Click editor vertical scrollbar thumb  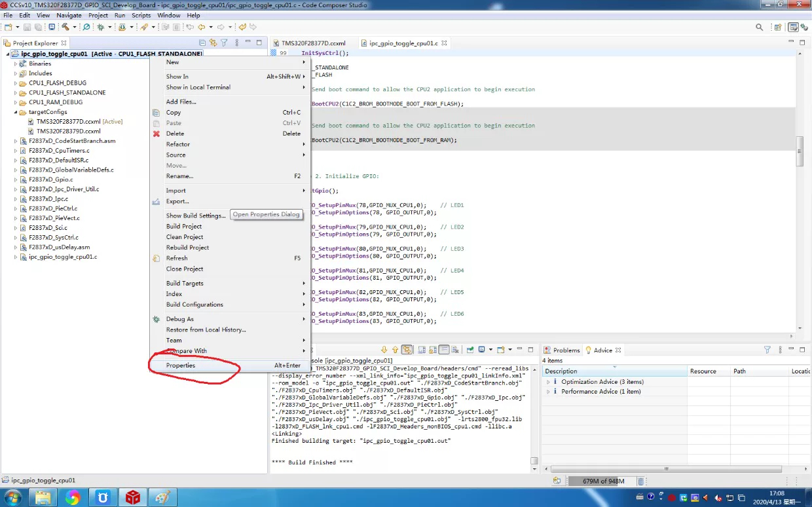tap(800, 151)
